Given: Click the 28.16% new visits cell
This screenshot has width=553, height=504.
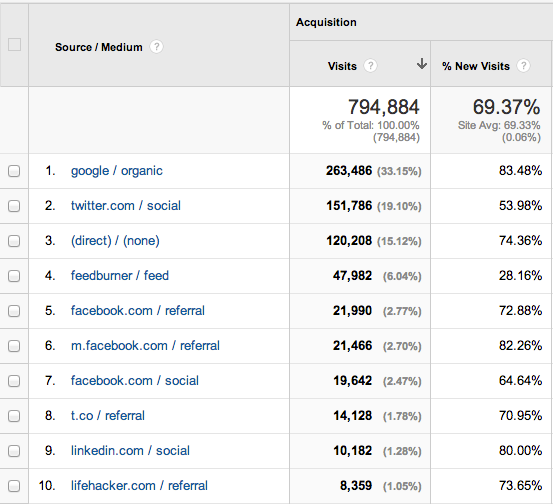Looking at the screenshot, I should point(520,275).
